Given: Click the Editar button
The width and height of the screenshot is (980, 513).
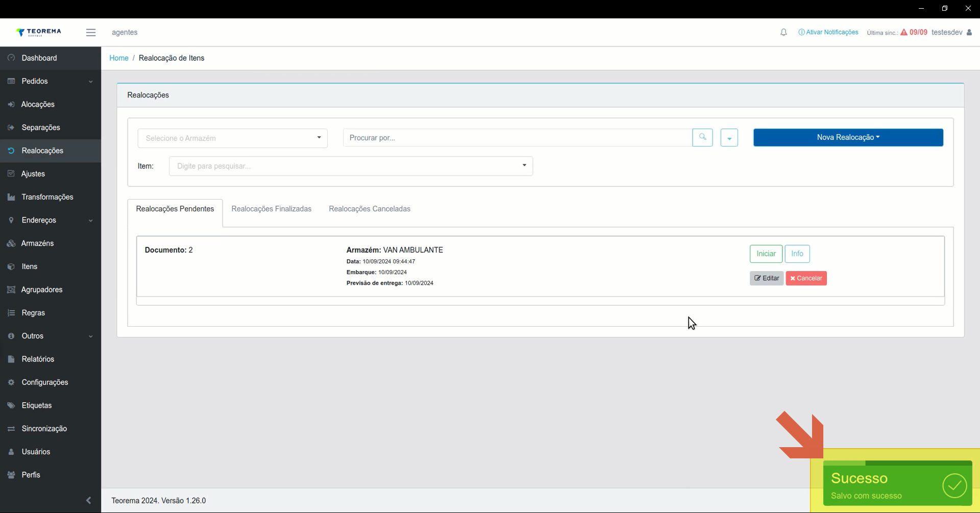Looking at the screenshot, I should point(767,278).
